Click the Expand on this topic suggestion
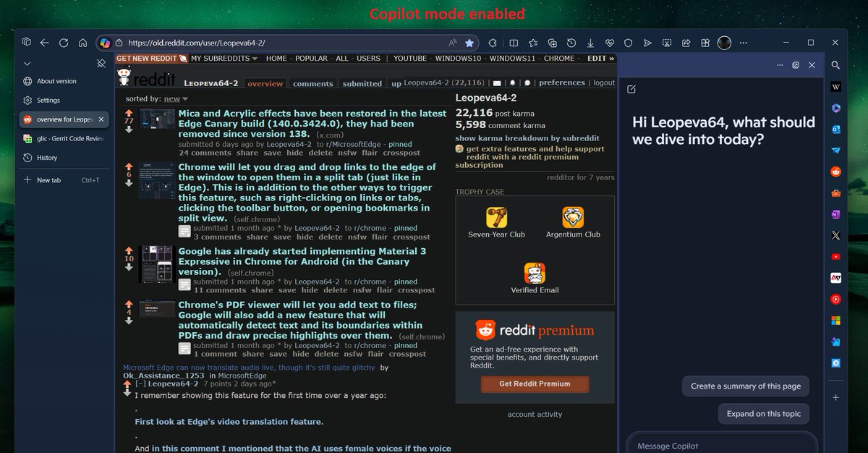The height and width of the screenshot is (453, 868). coord(764,414)
